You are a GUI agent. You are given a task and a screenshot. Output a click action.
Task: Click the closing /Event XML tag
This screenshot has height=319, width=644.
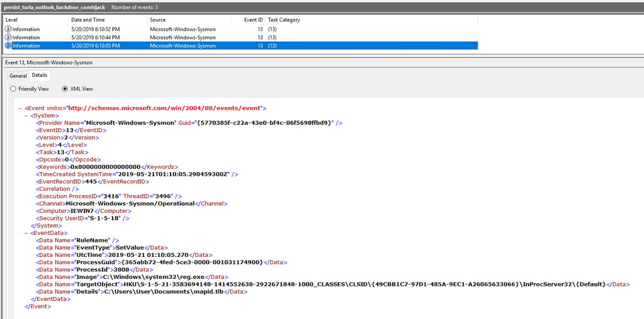[x=38, y=306]
